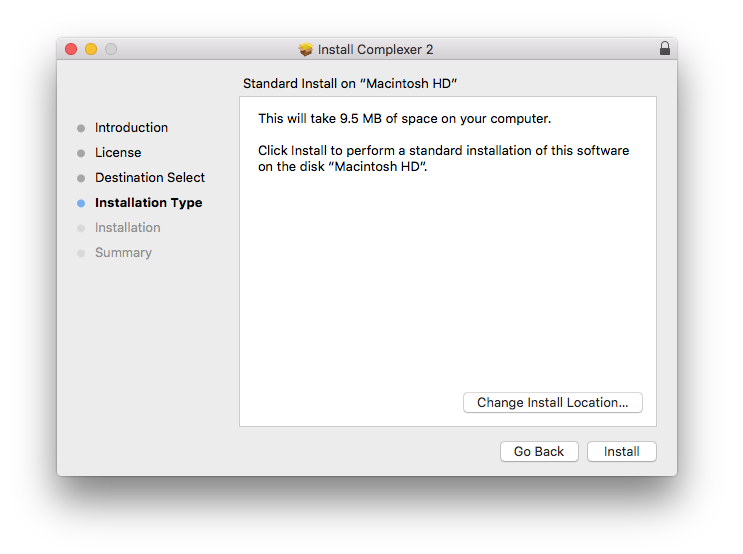Click the dimmed Summary step label
743x554 pixels.
coord(123,253)
